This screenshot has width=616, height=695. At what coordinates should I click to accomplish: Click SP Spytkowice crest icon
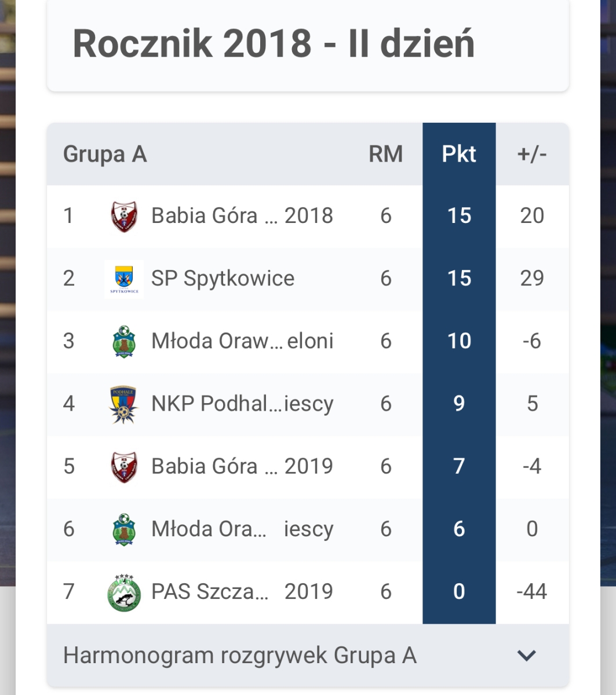tap(124, 279)
